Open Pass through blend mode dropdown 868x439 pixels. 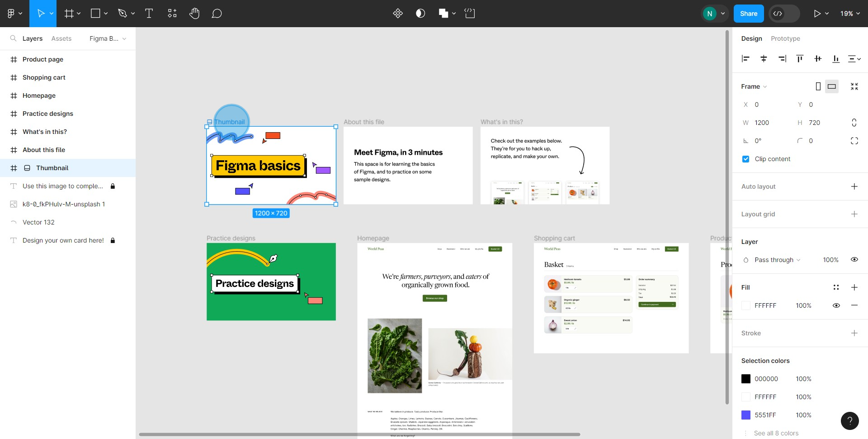(x=777, y=260)
